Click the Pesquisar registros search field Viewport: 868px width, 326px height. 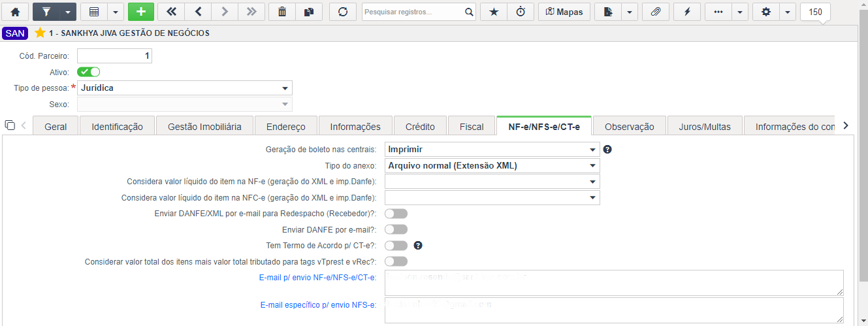(413, 12)
